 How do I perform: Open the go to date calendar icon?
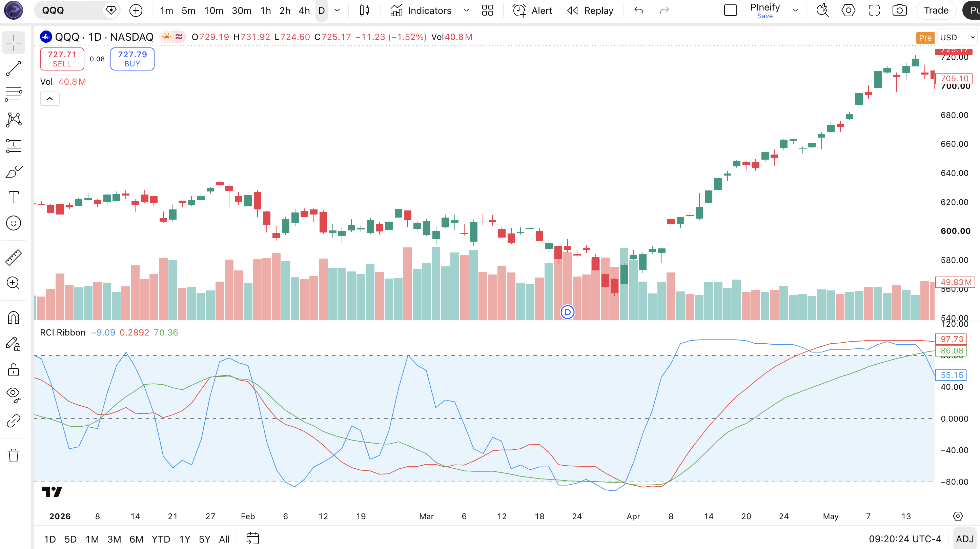click(x=252, y=539)
